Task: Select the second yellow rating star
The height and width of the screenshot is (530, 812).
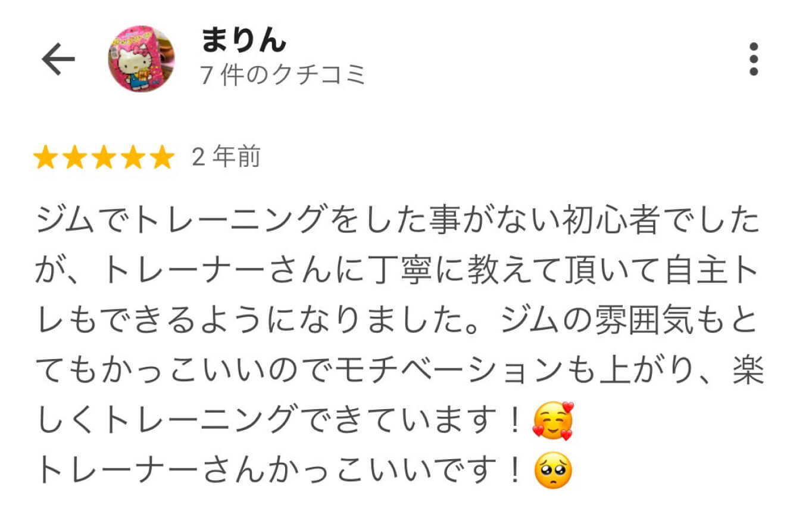Action: 75,158
